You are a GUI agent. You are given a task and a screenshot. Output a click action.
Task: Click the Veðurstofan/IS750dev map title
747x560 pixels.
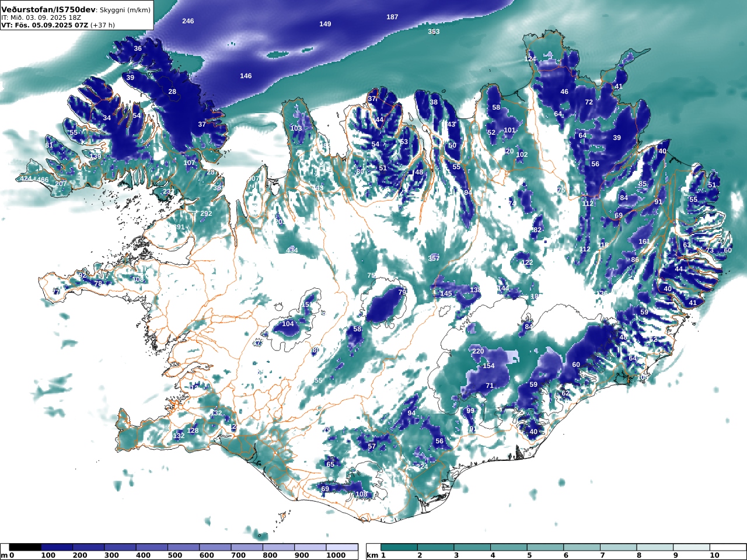point(48,10)
